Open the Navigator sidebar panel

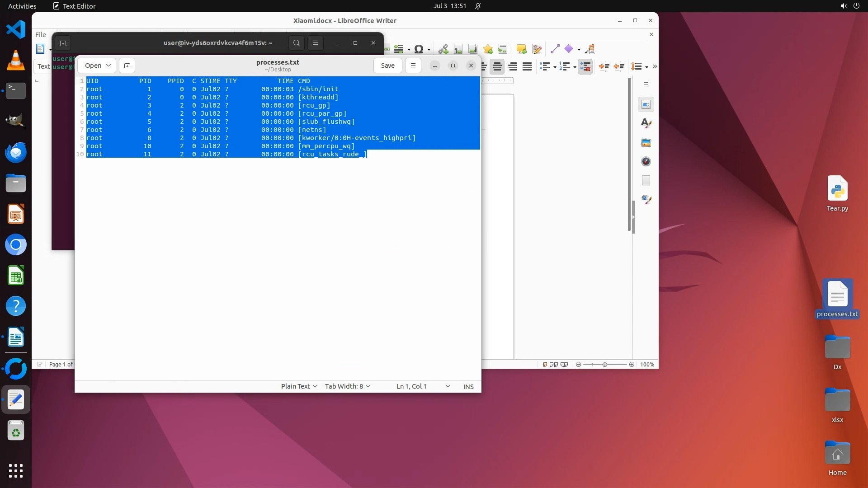coord(646,161)
